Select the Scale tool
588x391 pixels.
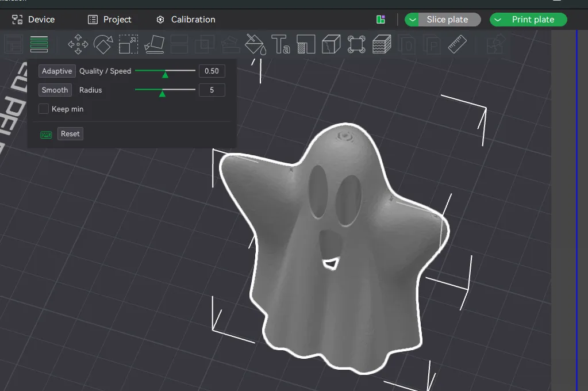[x=128, y=44]
